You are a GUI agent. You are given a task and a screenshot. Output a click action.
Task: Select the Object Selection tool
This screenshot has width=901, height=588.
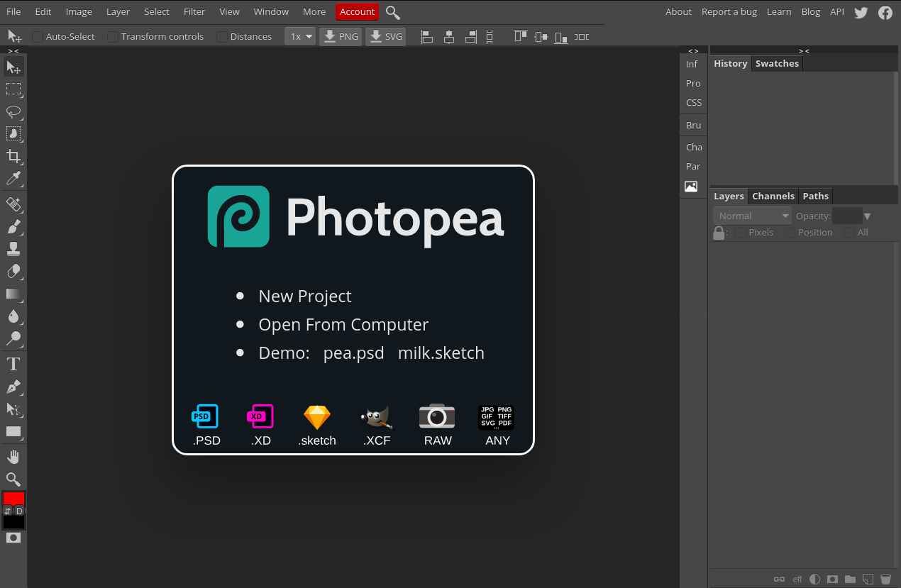coord(13,133)
